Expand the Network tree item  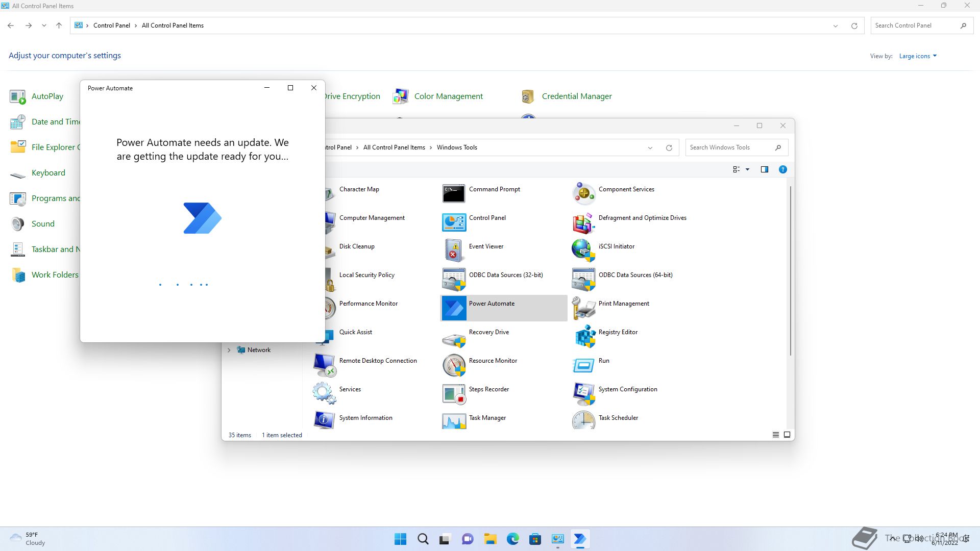(x=229, y=350)
